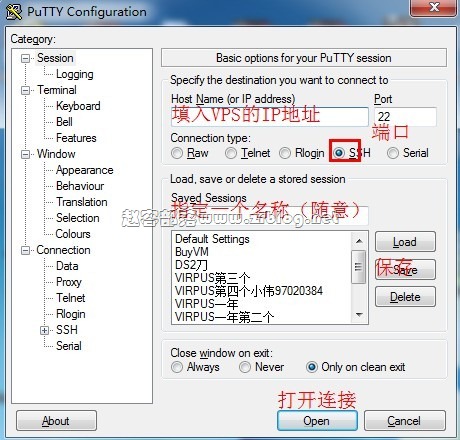Open the Appearance category
The width and height of the screenshot is (460, 440).
coord(85,170)
